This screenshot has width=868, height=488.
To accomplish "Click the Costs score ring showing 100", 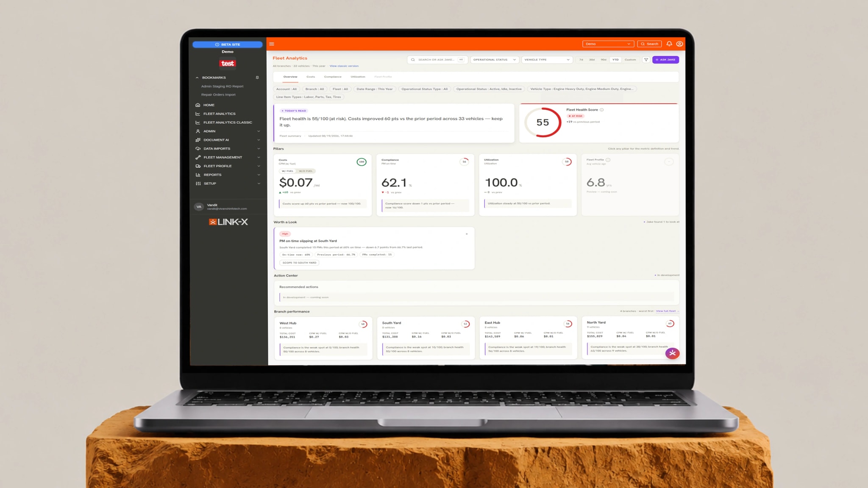I will click(x=362, y=162).
